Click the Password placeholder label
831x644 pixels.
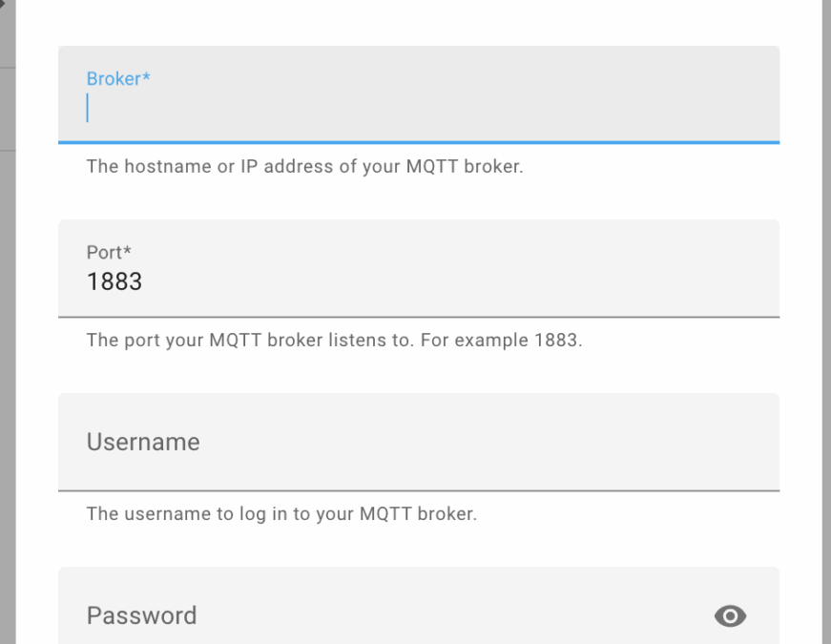tap(141, 615)
